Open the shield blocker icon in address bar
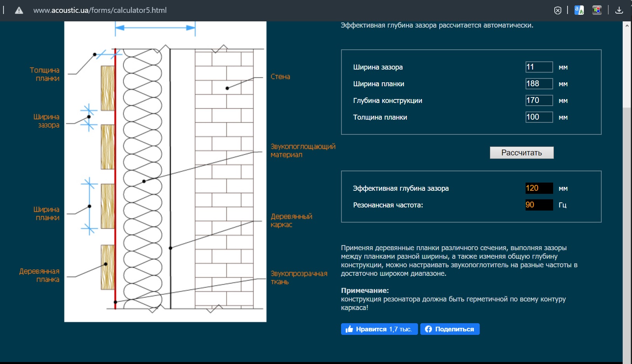The width and height of the screenshot is (632, 364). [557, 10]
